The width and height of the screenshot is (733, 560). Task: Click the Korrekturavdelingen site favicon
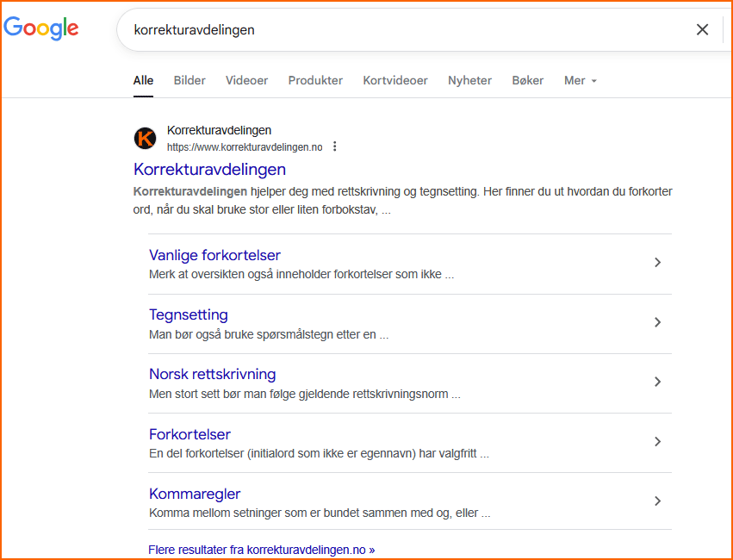click(145, 138)
